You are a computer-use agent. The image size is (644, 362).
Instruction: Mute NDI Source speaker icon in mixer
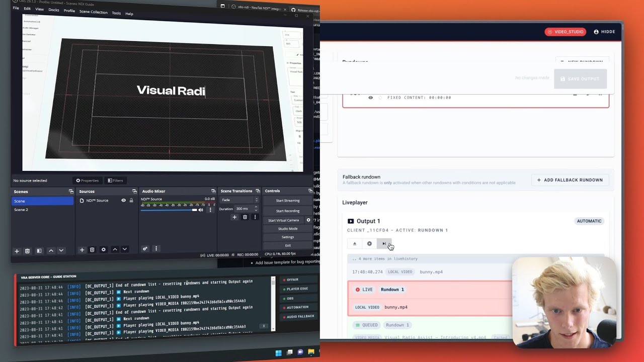201,210
